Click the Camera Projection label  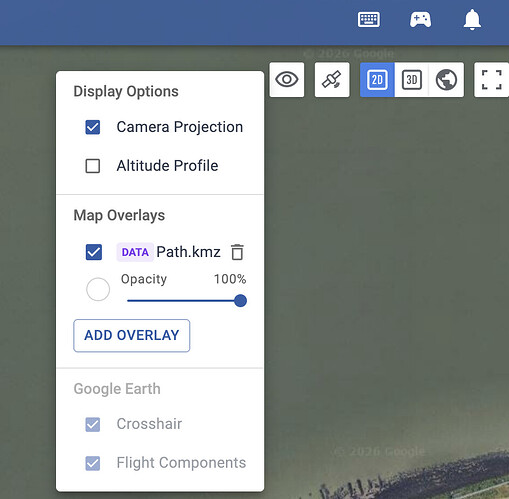click(180, 127)
